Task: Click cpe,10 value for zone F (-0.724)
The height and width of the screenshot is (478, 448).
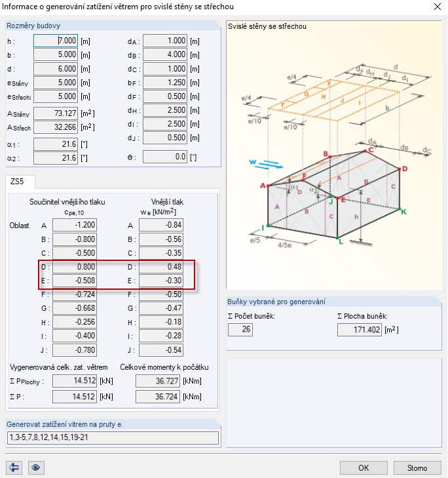Action: click(75, 294)
